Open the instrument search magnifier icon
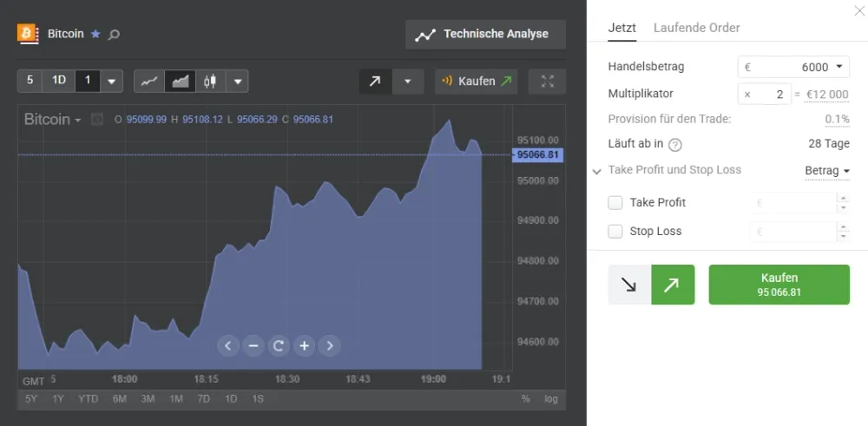This screenshot has height=426, width=868. [114, 35]
